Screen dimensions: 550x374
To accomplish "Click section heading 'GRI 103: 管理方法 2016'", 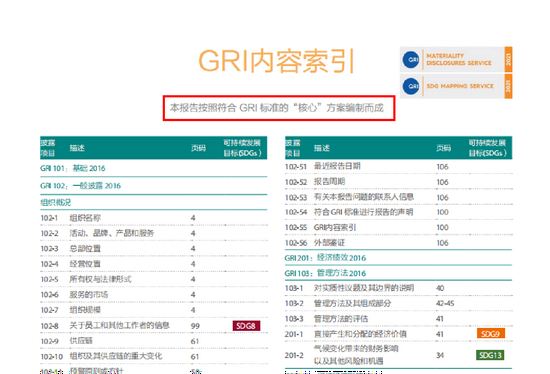I will pyautogui.click(x=325, y=273).
